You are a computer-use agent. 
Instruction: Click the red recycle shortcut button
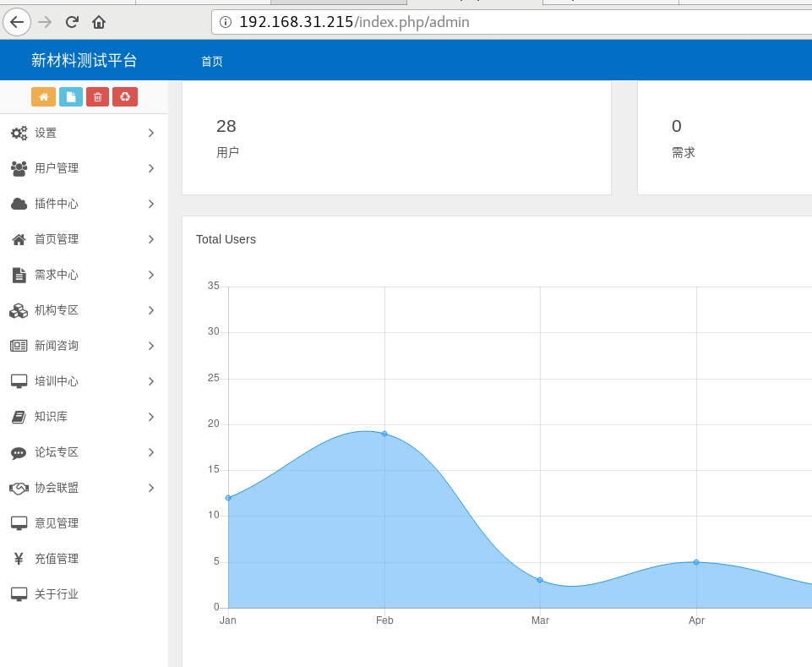(125, 97)
